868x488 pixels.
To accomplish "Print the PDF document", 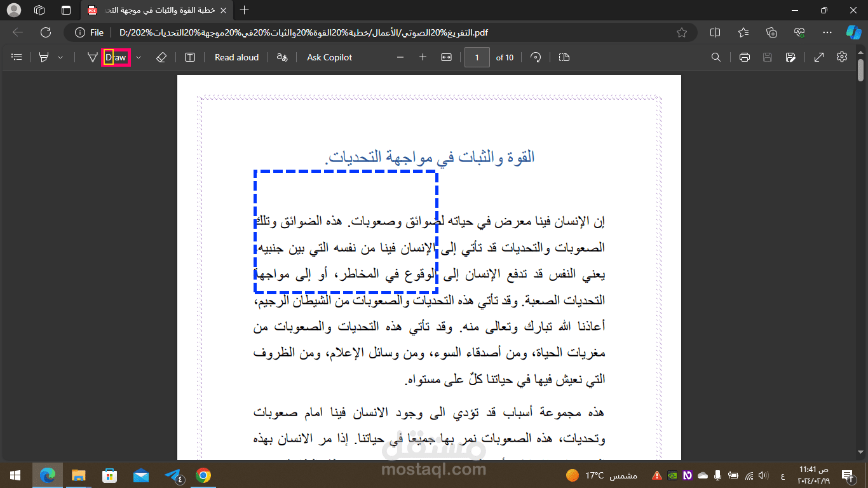I will pos(745,57).
